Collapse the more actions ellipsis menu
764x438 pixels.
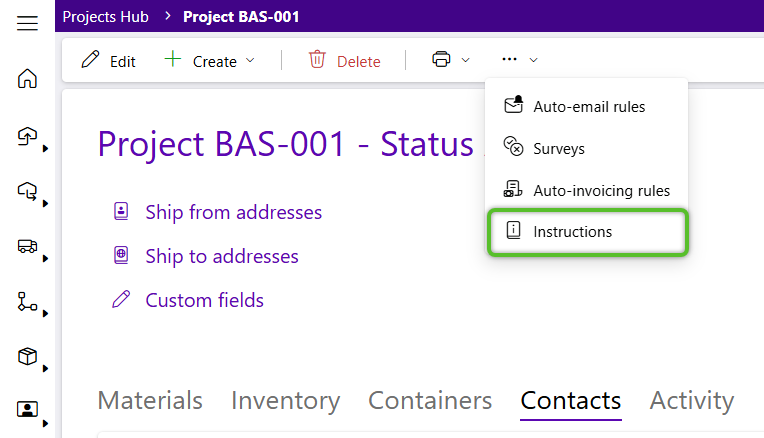coord(519,59)
